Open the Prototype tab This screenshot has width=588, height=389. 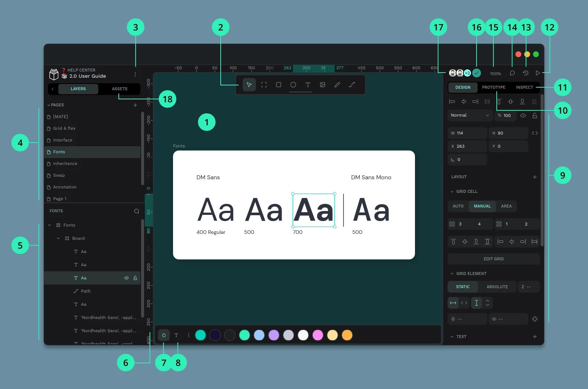(493, 87)
